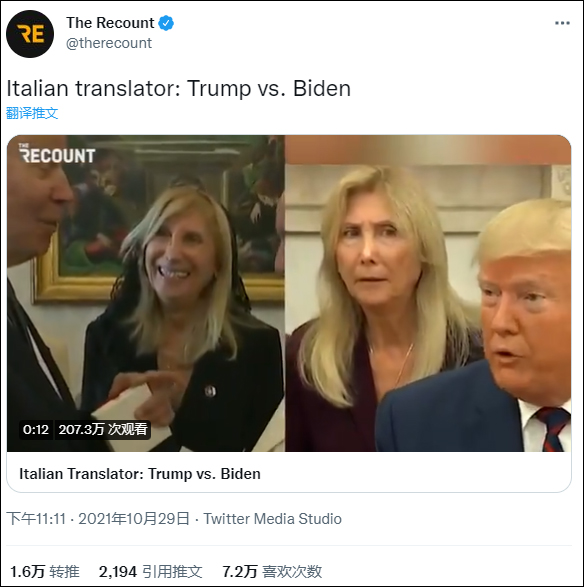Click the tweet text about Italian translator
The image size is (584, 587).
point(179,89)
